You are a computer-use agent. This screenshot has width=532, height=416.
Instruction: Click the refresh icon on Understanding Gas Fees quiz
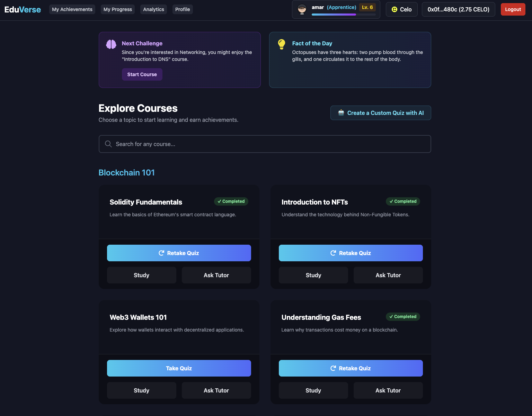click(x=333, y=368)
